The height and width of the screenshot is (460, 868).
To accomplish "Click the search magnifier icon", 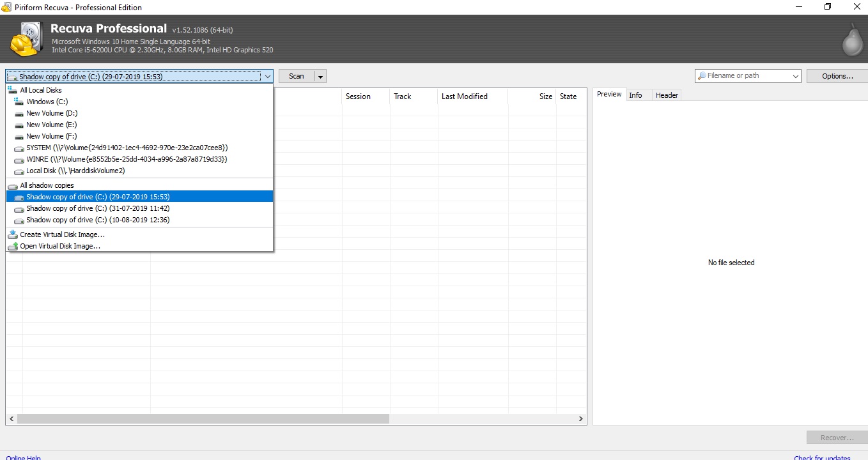I will 702,76.
